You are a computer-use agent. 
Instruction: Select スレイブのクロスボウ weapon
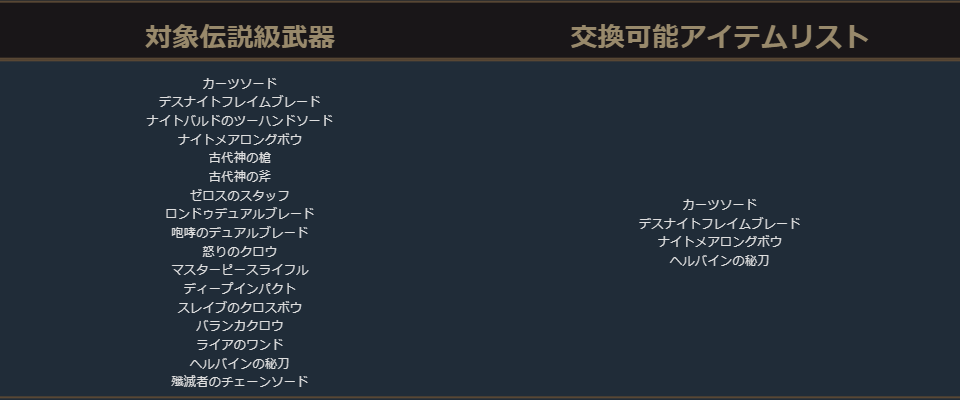[240, 307]
